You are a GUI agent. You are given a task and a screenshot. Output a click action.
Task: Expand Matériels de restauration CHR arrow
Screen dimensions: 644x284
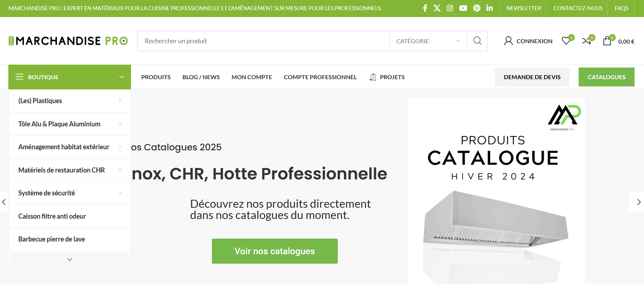[120, 170]
